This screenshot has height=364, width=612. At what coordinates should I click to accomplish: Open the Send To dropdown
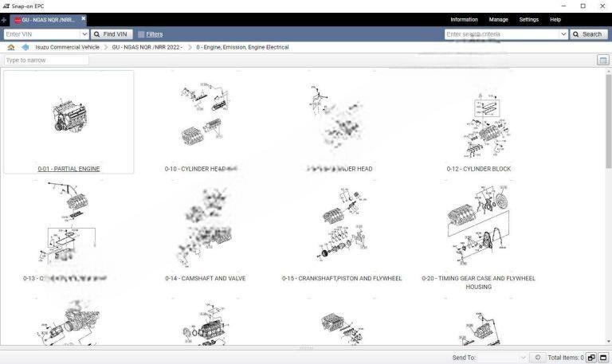523,358
